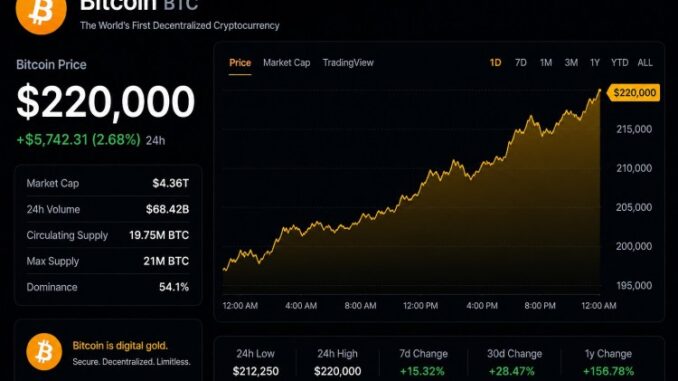Click the Bitcoin logo beside digital gold text

coord(44,352)
